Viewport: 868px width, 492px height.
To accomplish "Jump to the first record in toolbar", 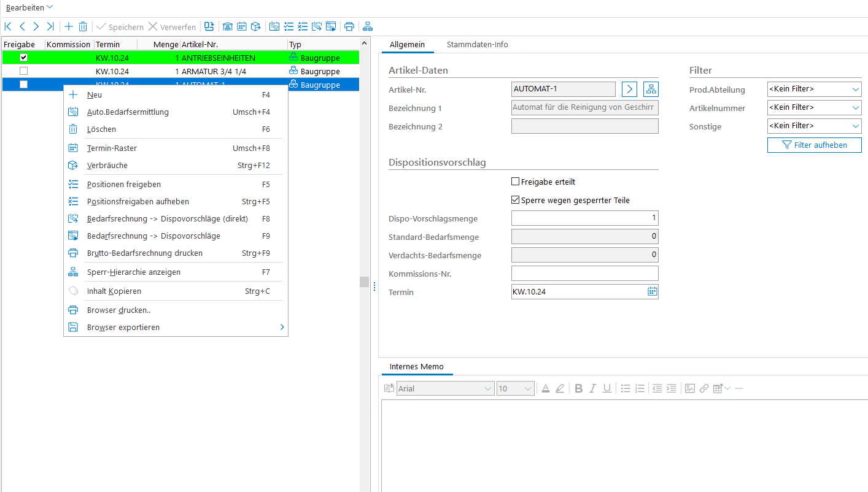I will (8, 26).
